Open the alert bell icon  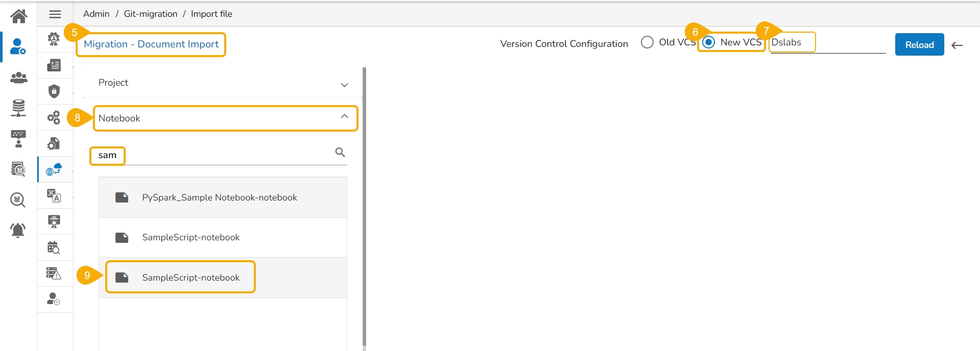tap(18, 230)
